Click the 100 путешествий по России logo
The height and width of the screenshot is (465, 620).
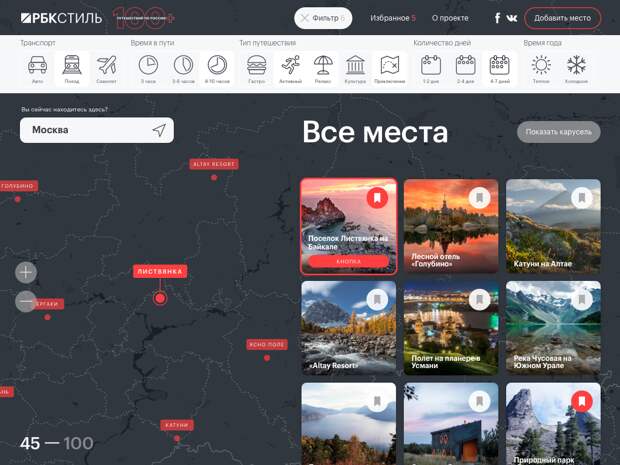point(144,18)
